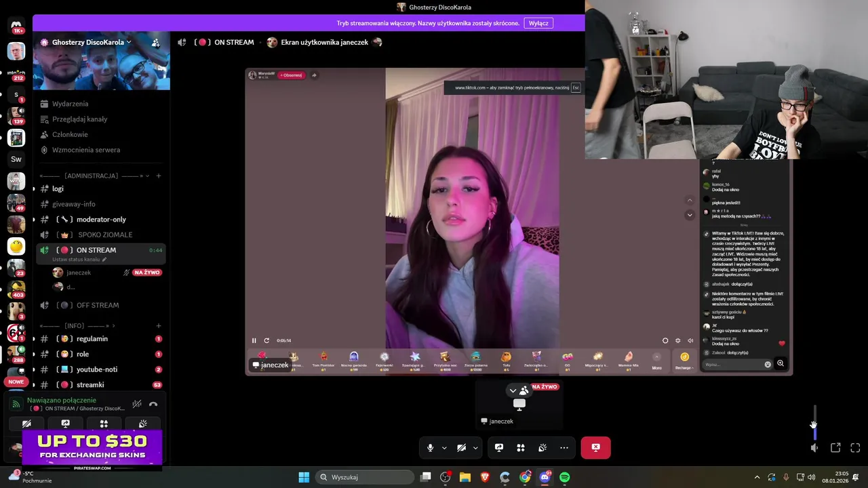Click the Obserwuj follow button on TikTok
Screen dimensions: 868x488
tap(291, 75)
